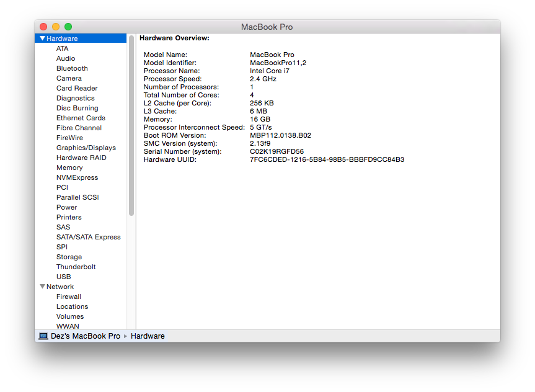
Task: Click the MacBook Pro computer icon in path bar
Action: pyautogui.click(x=43, y=336)
